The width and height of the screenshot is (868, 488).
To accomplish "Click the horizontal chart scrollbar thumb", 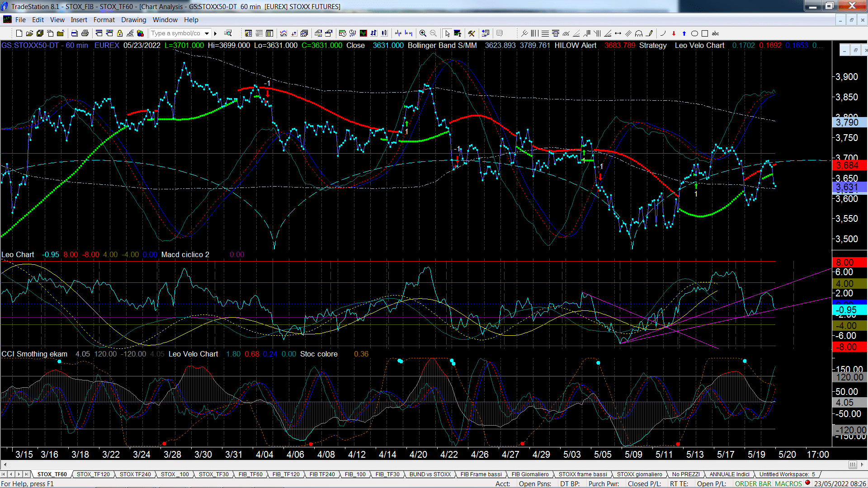I will click(x=853, y=465).
